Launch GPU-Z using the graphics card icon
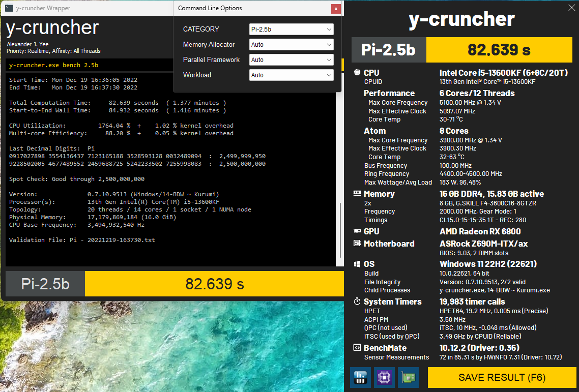 [409, 377]
